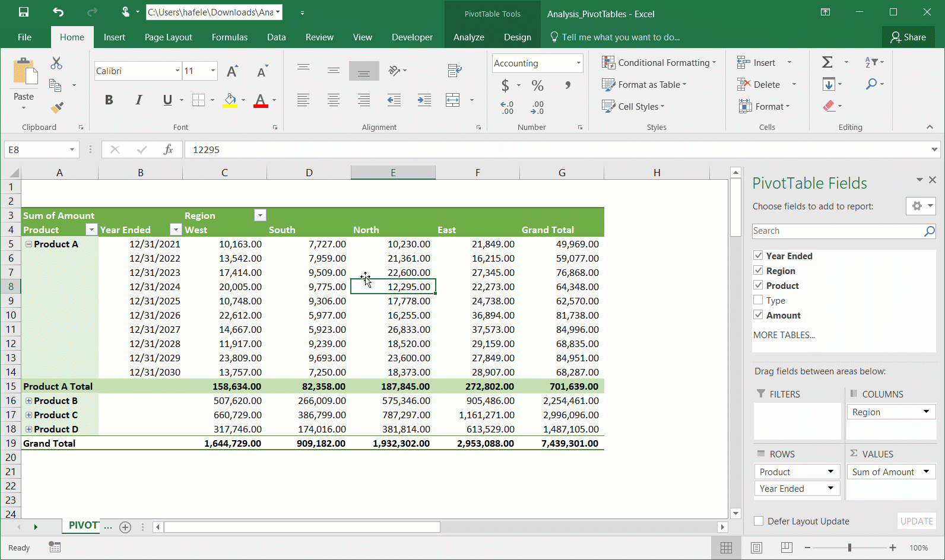Uncheck the Amount field
Viewport: 945px width, 560px height.
coord(758,315)
